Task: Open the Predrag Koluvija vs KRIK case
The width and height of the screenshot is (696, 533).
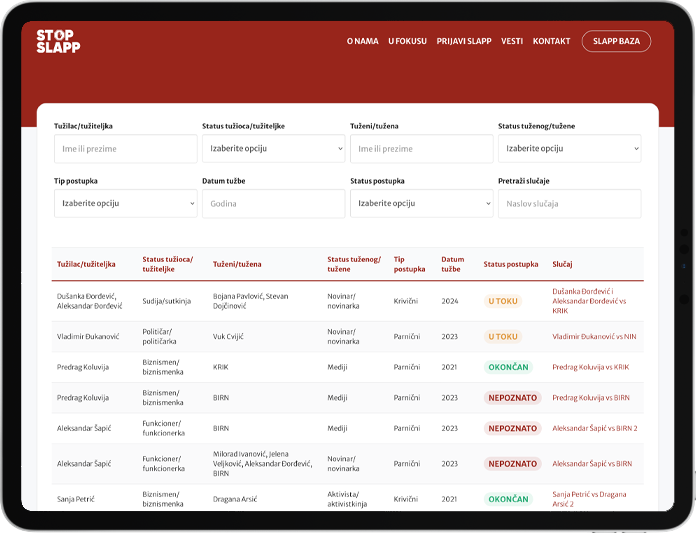Action: [x=590, y=367]
